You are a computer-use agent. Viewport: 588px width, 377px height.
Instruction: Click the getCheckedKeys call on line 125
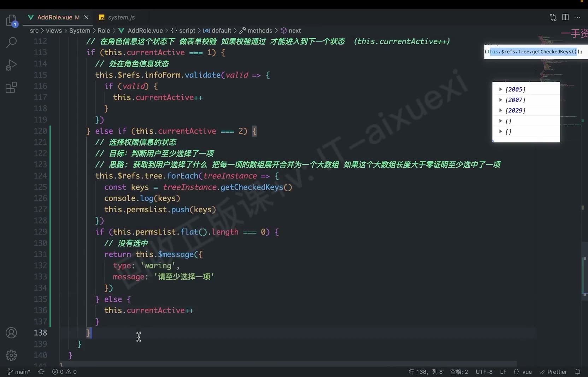click(x=256, y=187)
